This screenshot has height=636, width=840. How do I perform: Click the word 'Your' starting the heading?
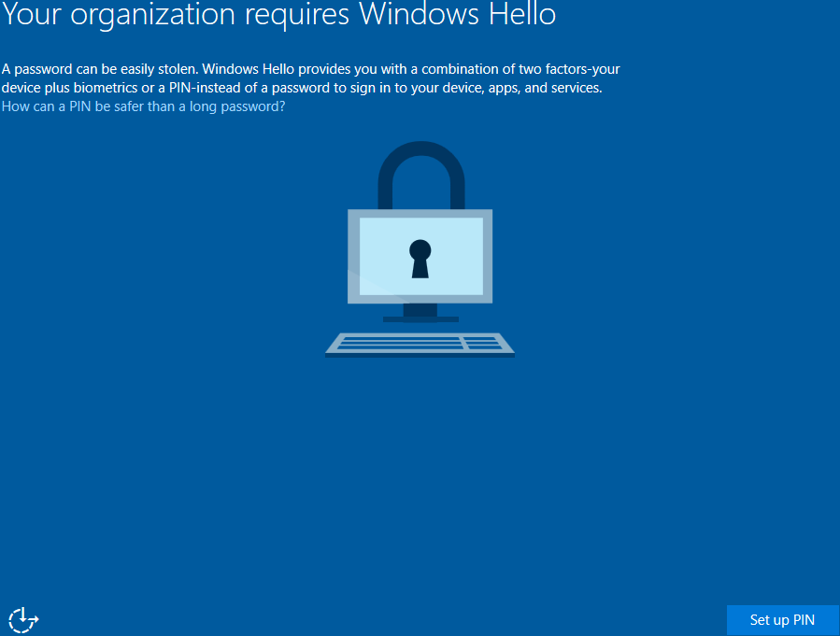click(29, 15)
